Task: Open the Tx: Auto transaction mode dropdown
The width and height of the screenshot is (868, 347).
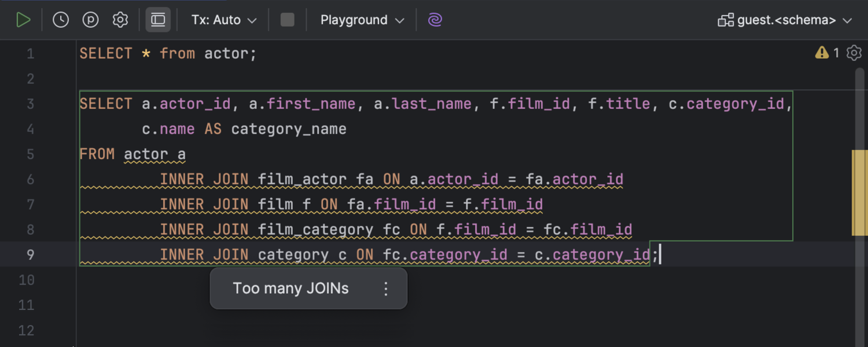Action: click(x=223, y=19)
